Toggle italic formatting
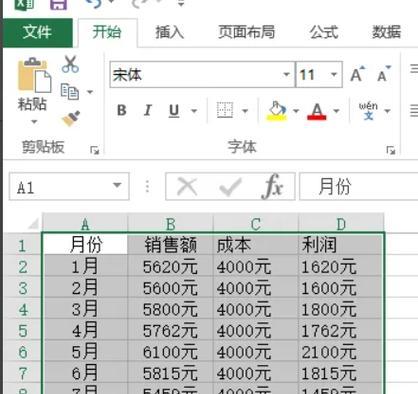Image resolution: width=418 pixels, height=394 pixels. click(x=147, y=110)
